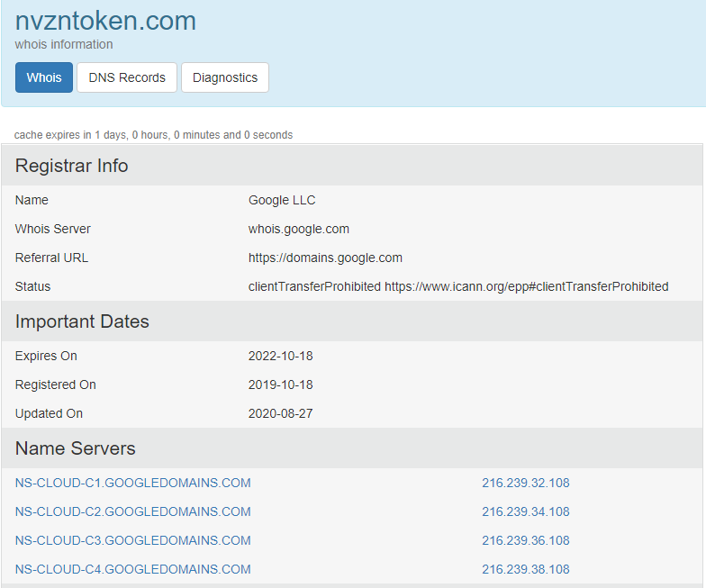Click the https://domains.google.com referral URL
The image size is (706, 588).
click(325, 258)
